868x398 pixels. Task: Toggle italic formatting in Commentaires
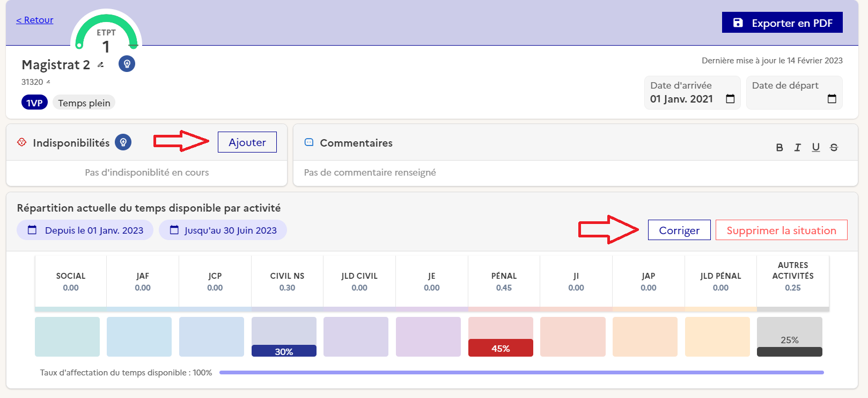[798, 148]
